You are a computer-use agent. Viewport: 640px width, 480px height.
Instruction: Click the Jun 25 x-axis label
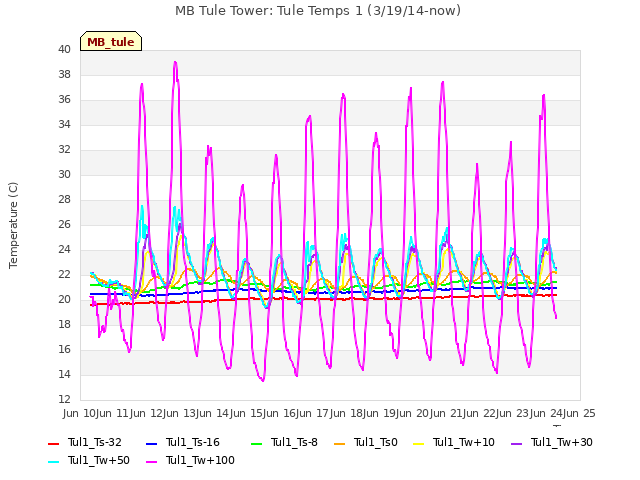point(581,413)
